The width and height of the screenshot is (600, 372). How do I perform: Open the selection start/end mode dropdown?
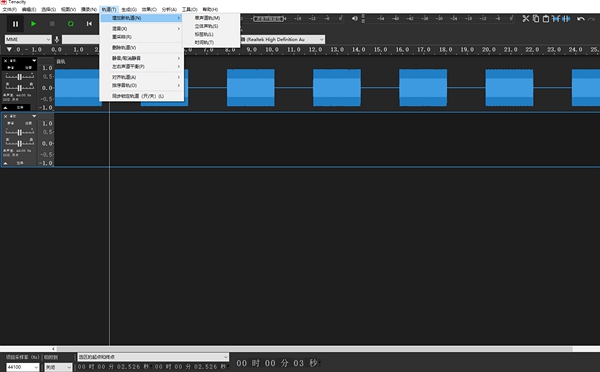click(x=153, y=357)
